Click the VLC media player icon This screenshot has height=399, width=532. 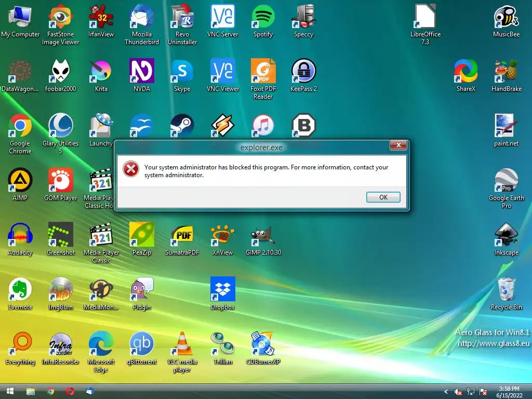click(182, 352)
